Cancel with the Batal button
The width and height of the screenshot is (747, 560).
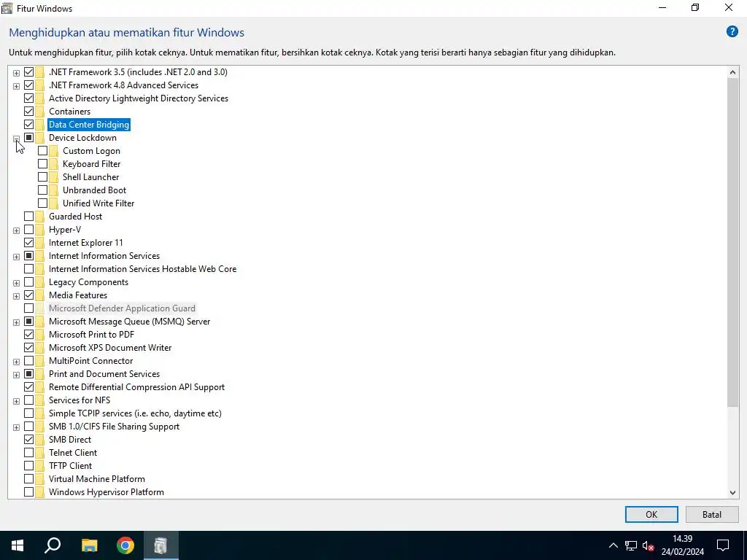712,514
